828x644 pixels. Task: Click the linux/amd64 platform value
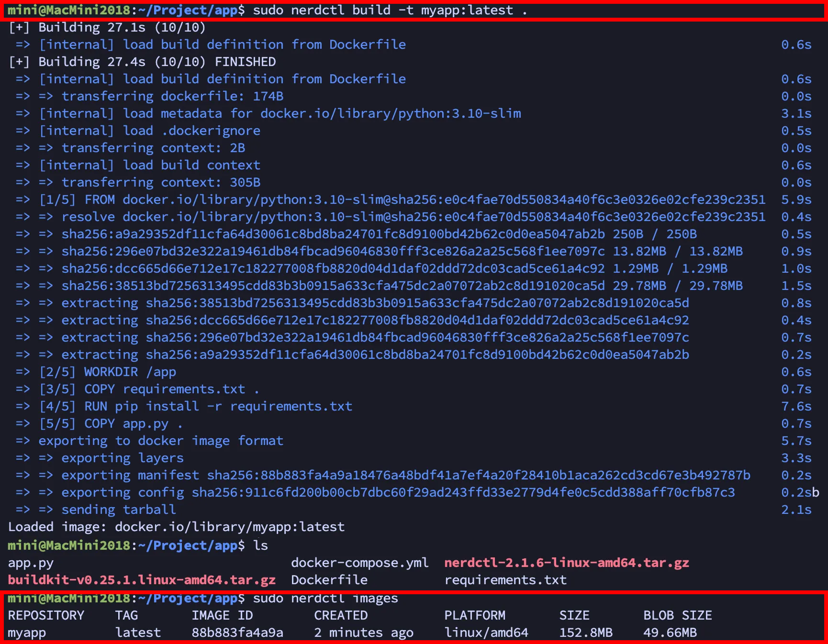point(486,632)
